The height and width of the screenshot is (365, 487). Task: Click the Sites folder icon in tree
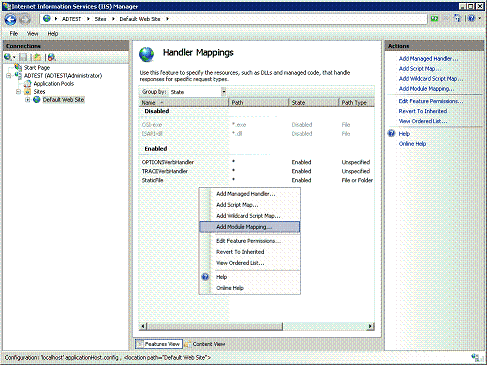28,91
